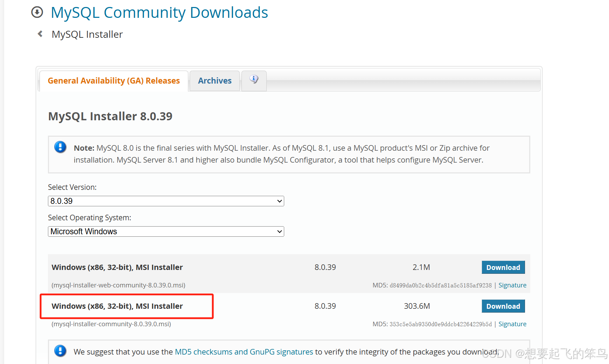The image size is (609, 364).
Task: Click the Select Version label
Action: coord(72,187)
